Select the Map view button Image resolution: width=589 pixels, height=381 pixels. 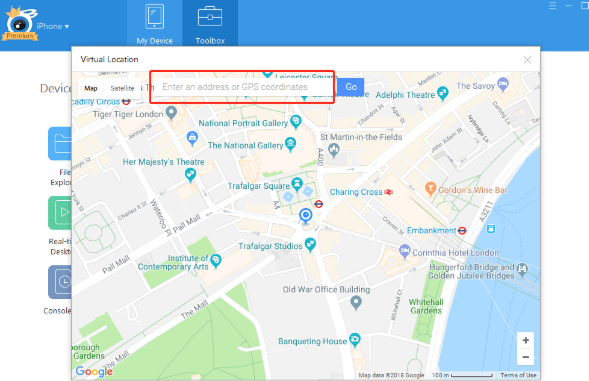tap(91, 88)
